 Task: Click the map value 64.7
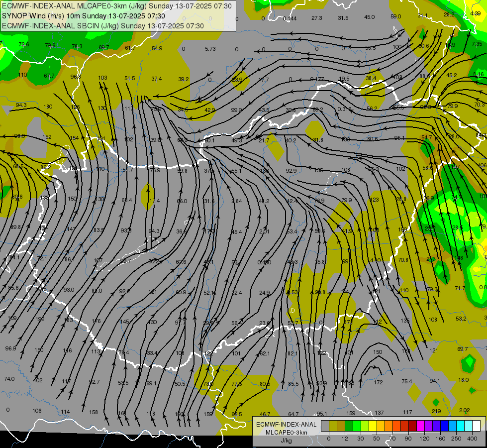(293, 414)
